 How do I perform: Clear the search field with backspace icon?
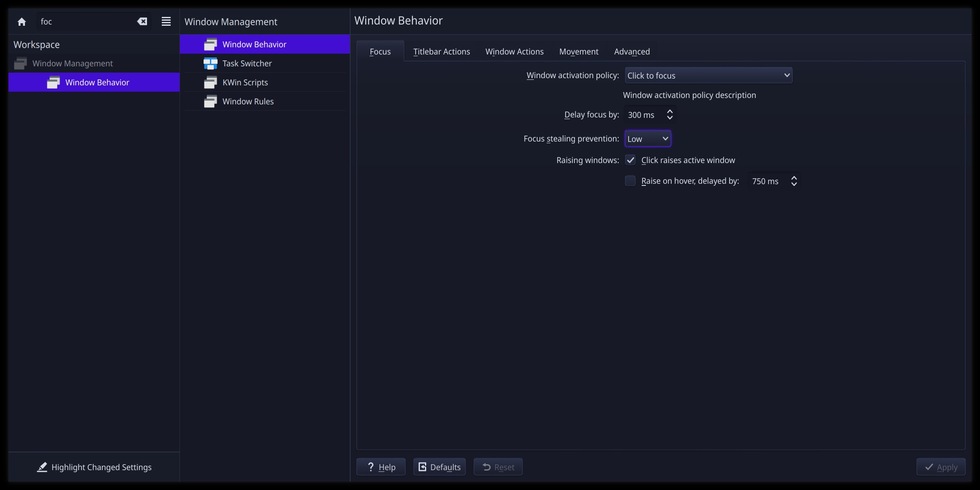click(142, 22)
